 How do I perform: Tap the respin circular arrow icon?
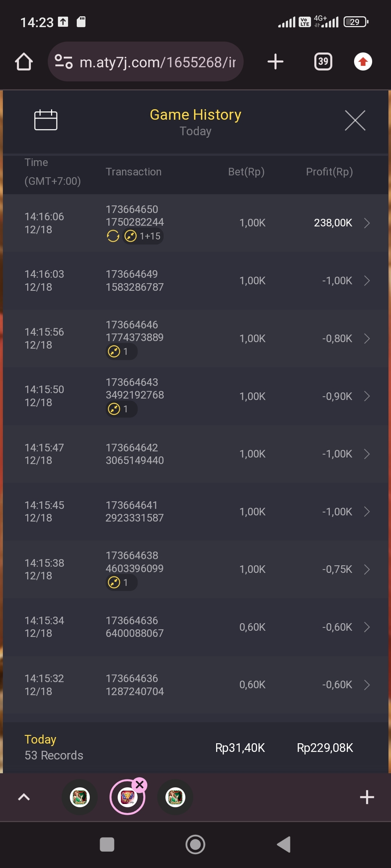point(113,236)
